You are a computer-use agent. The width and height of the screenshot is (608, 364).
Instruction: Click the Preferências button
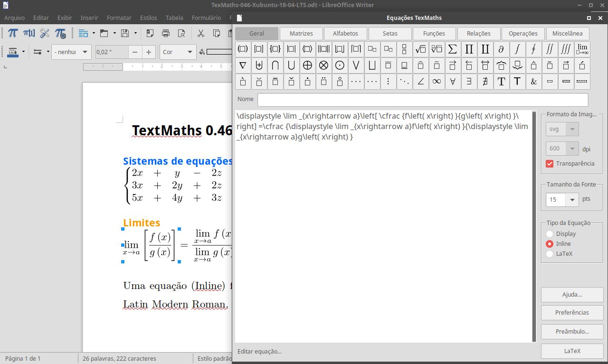pos(572,312)
